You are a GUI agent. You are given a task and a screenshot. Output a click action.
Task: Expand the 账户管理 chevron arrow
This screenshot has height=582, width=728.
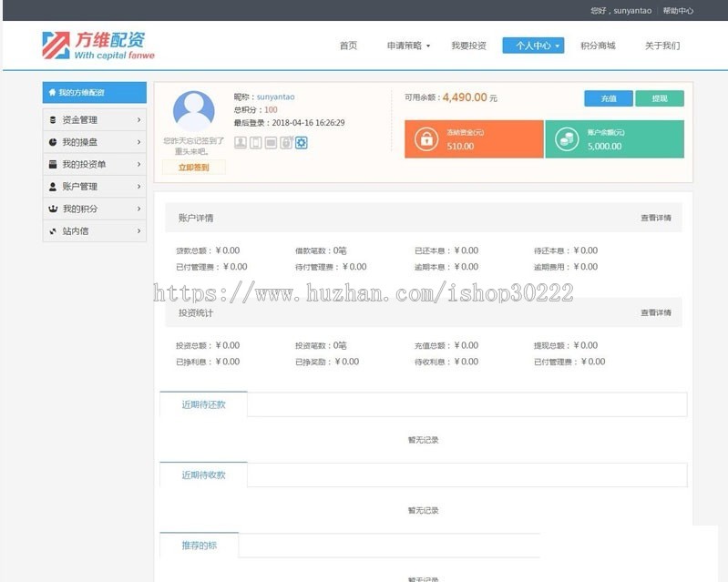(138, 187)
